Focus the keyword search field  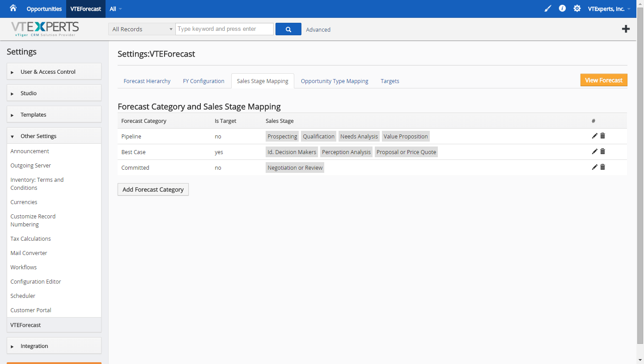[x=225, y=29]
